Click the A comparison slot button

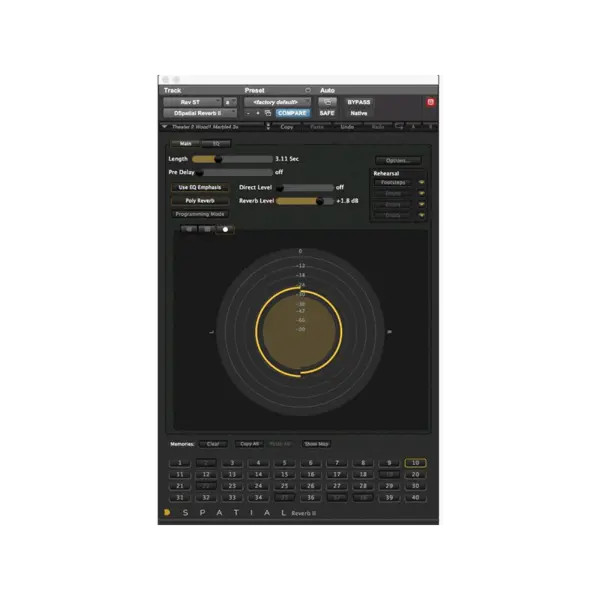click(x=414, y=127)
